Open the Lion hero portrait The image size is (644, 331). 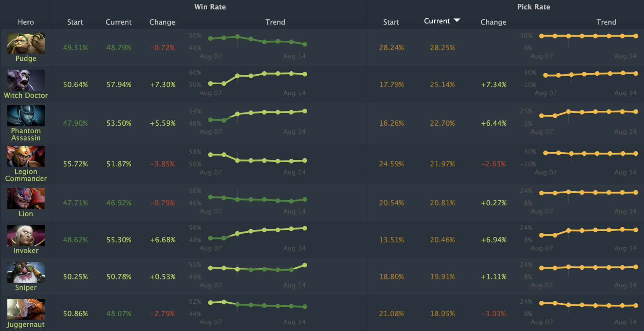tap(26, 199)
